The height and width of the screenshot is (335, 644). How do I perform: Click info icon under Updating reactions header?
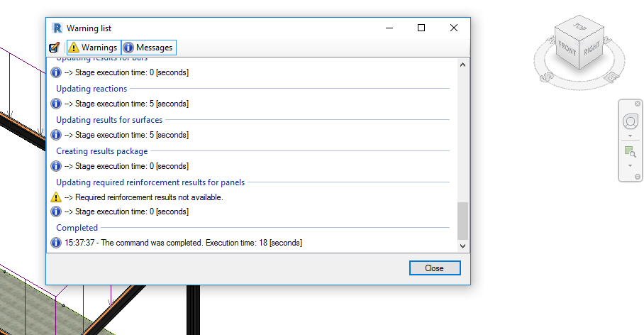[x=56, y=104]
